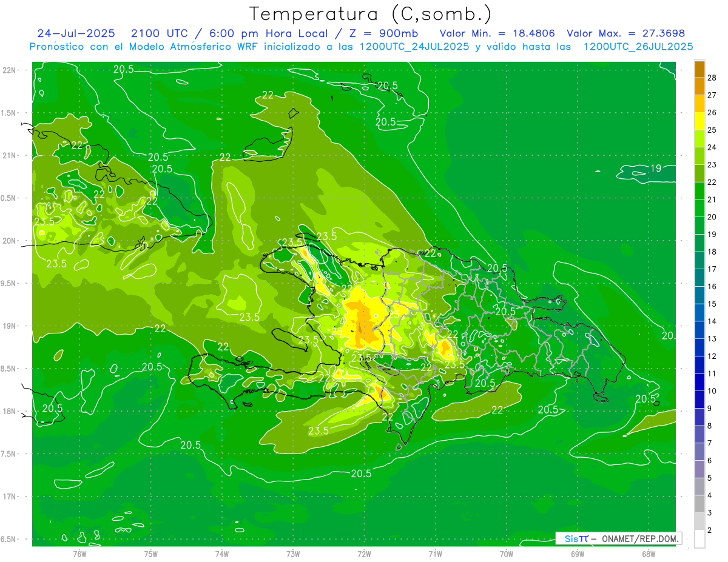Click the "74W" longitude axis label
728x562 pixels.
point(222,554)
